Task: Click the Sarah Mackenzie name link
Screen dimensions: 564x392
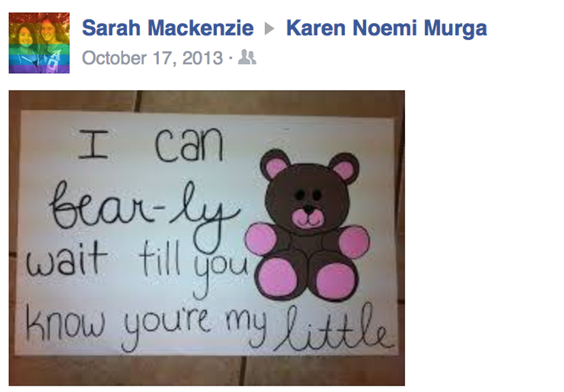Action: pos(167,28)
